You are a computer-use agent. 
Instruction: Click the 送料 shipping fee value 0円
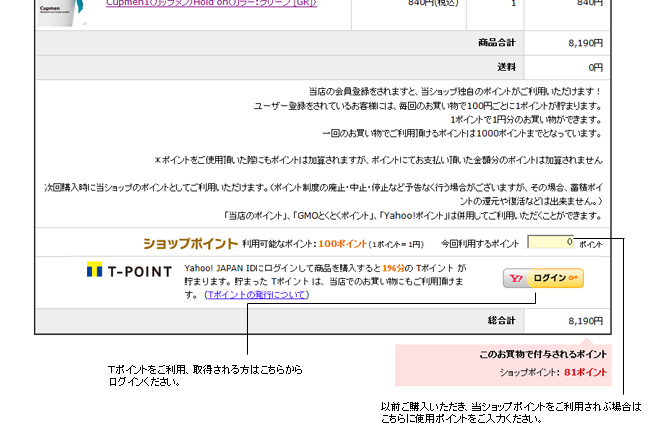pos(595,67)
